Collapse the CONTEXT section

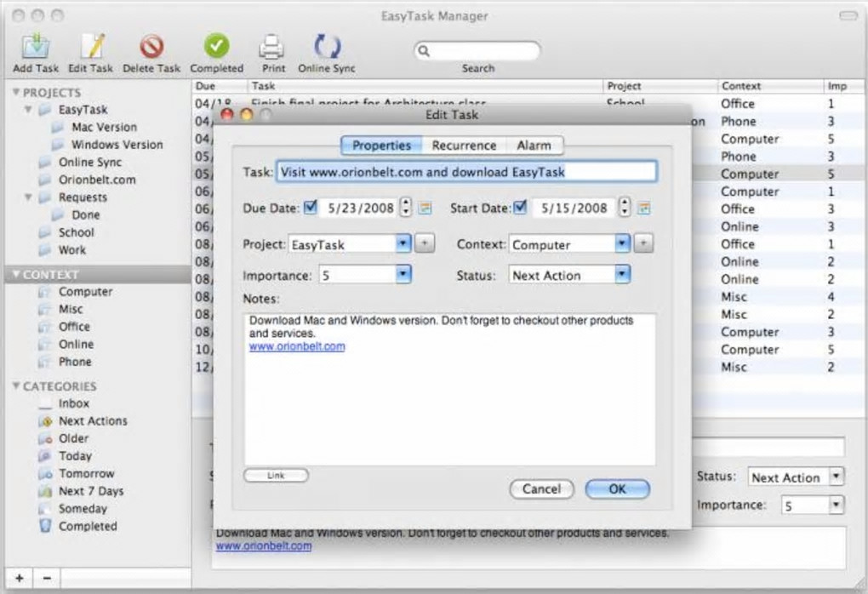(x=16, y=274)
